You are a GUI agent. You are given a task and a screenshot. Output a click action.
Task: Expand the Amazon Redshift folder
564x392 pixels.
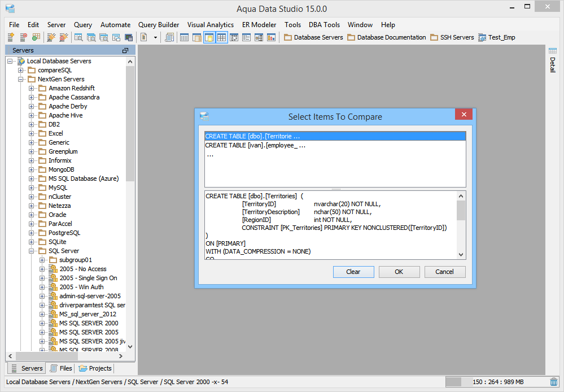coord(32,88)
